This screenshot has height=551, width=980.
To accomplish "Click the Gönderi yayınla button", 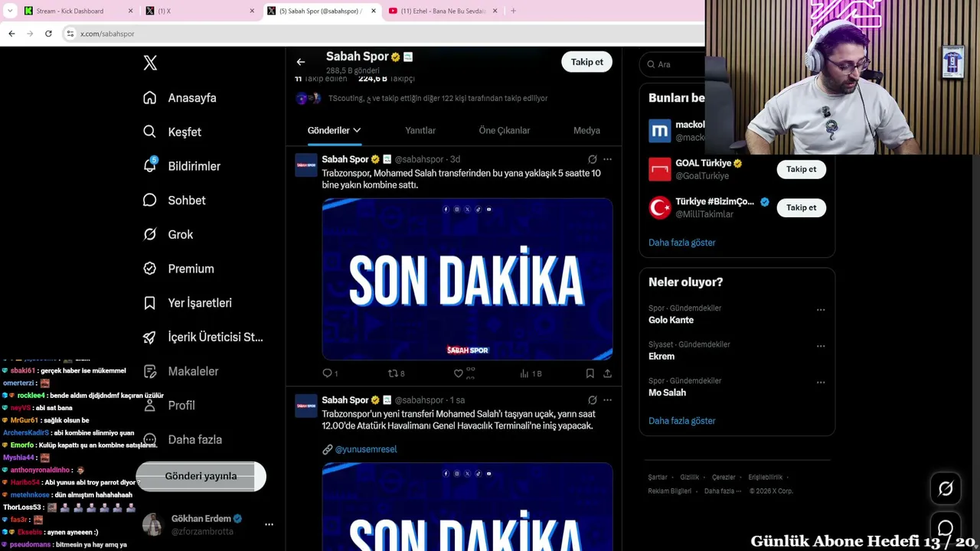I will tap(201, 476).
